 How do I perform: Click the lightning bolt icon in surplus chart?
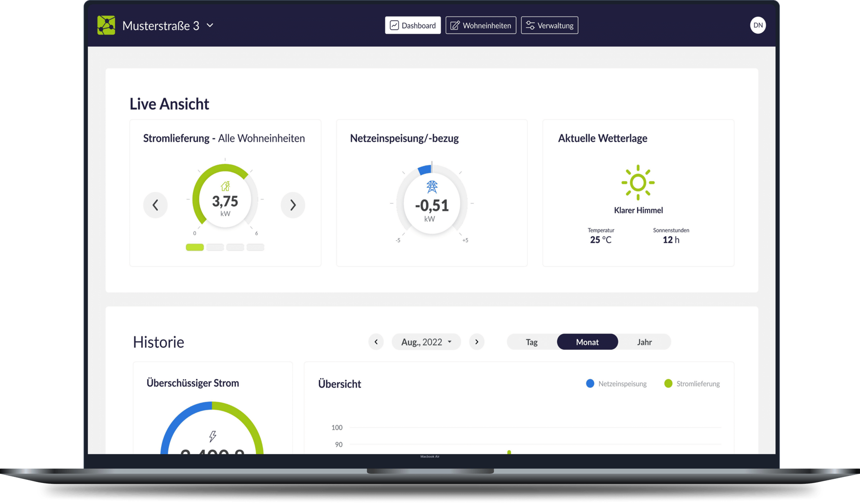[212, 436]
